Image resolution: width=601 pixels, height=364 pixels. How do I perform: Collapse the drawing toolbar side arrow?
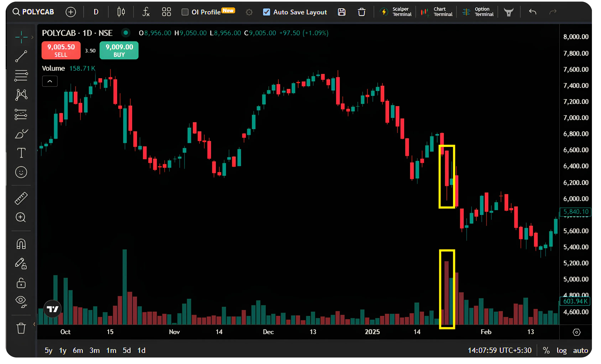click(34, 324)
